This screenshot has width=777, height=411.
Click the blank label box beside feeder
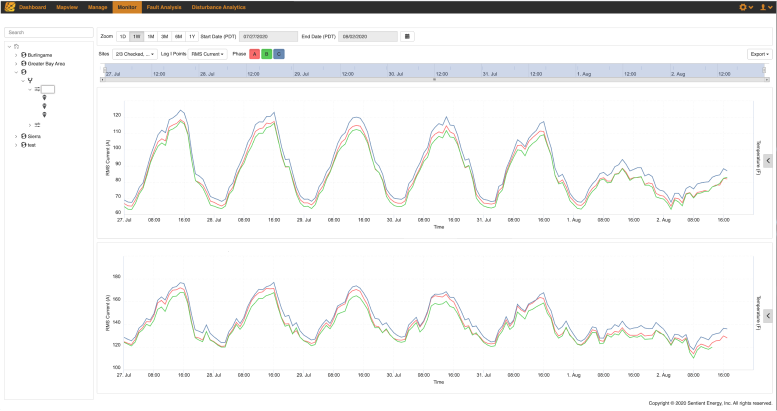(x=48, y=89)
